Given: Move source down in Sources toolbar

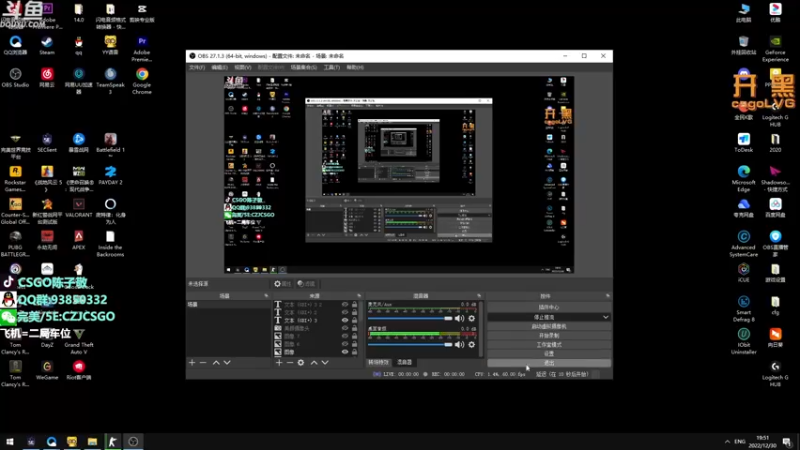Looking at the screenshot, I should (x=325, y=362).
